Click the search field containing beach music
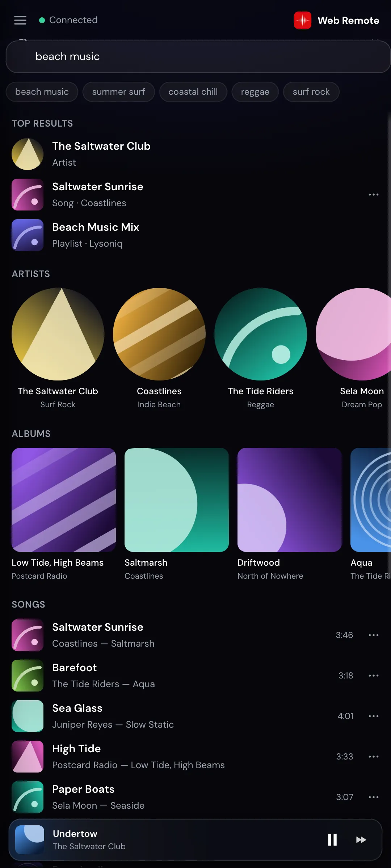This screenshot has height=868, width=391. tap(198, 57)
